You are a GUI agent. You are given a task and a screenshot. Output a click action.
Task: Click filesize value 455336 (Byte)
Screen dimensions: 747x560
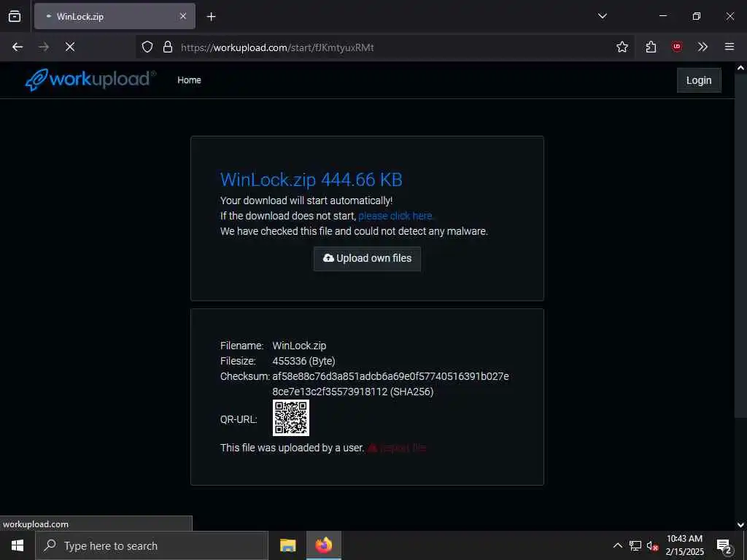303,361
